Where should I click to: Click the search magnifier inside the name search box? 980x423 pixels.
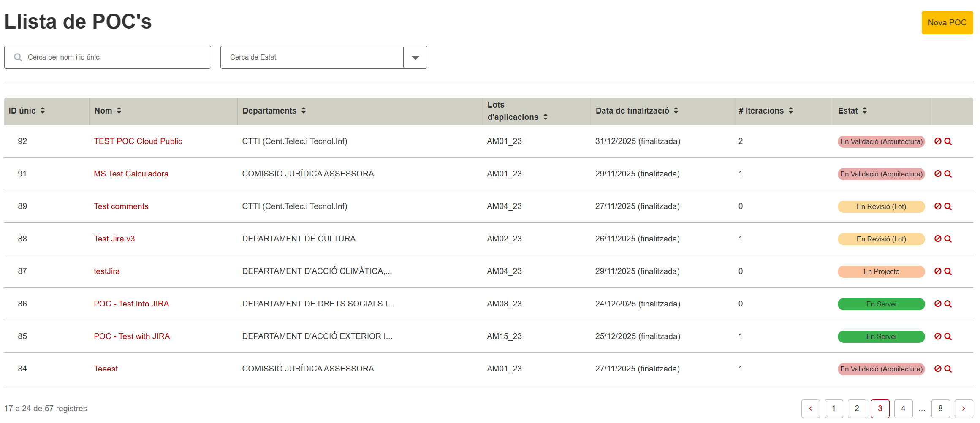pos(18,57)
